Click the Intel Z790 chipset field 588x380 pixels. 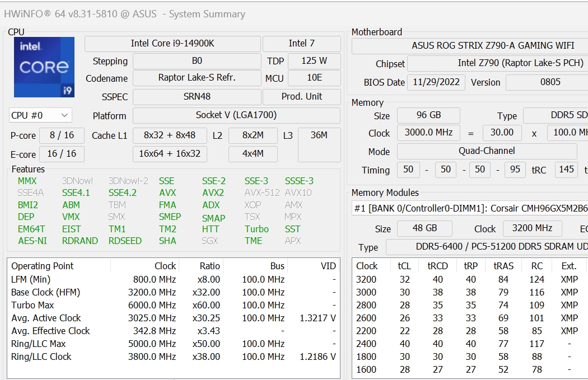[496, 63]
